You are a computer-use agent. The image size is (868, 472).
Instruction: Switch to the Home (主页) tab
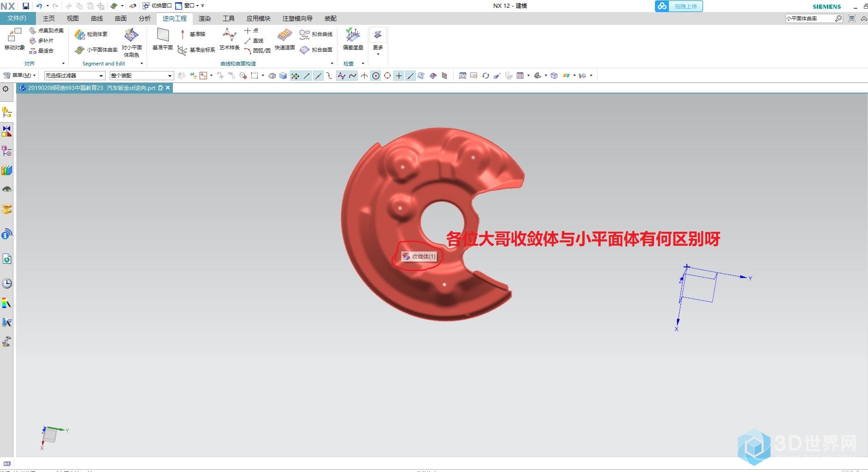click(x=48, y=18)
